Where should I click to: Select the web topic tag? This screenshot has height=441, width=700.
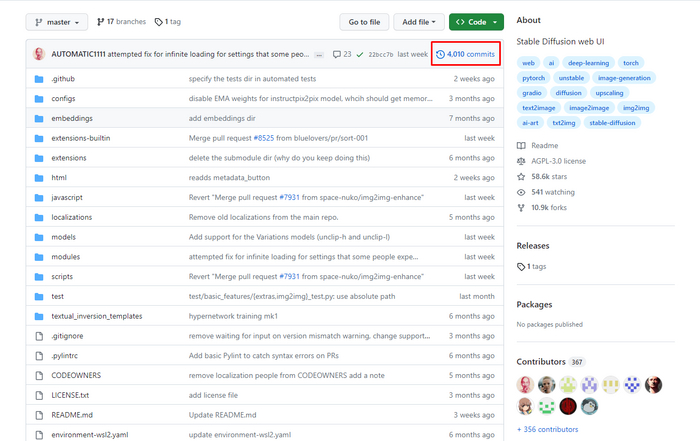click(x=528, y=63)
